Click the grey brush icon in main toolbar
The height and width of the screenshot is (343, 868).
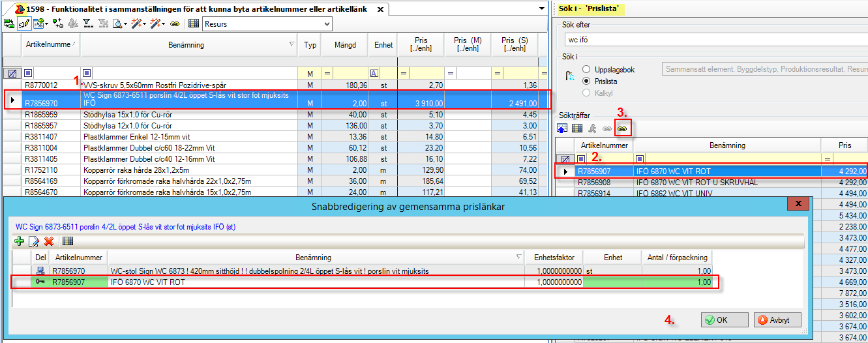tap(73, 24)
